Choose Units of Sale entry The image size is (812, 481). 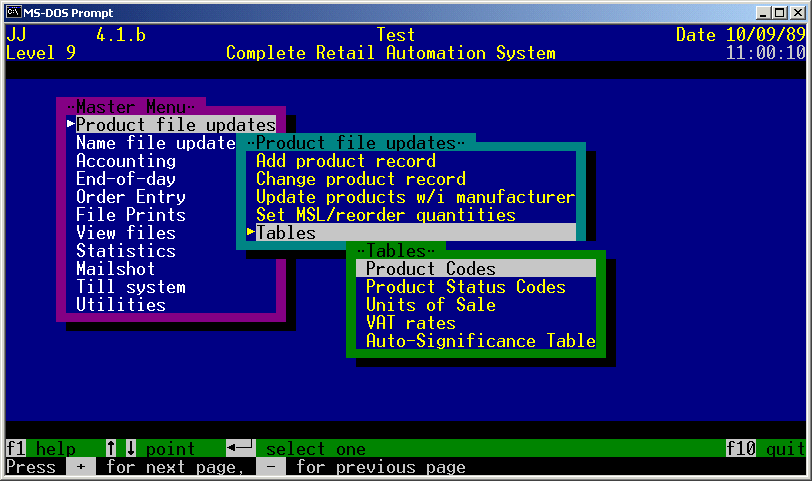point(430,305)
